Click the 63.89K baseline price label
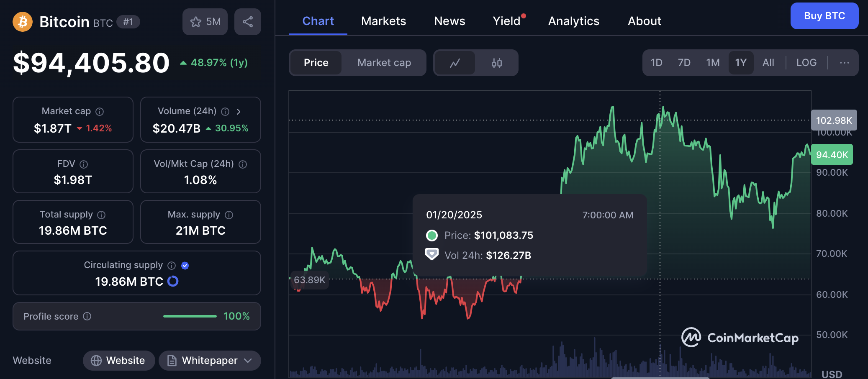Screen dimensions: 868x379 click(310, 280)
